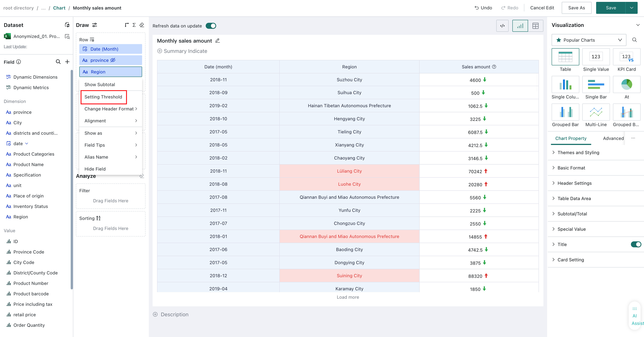The width and height of the screenshot is (644, 337).
Task: Click the Save As button
Action: (x=576, y=8)
